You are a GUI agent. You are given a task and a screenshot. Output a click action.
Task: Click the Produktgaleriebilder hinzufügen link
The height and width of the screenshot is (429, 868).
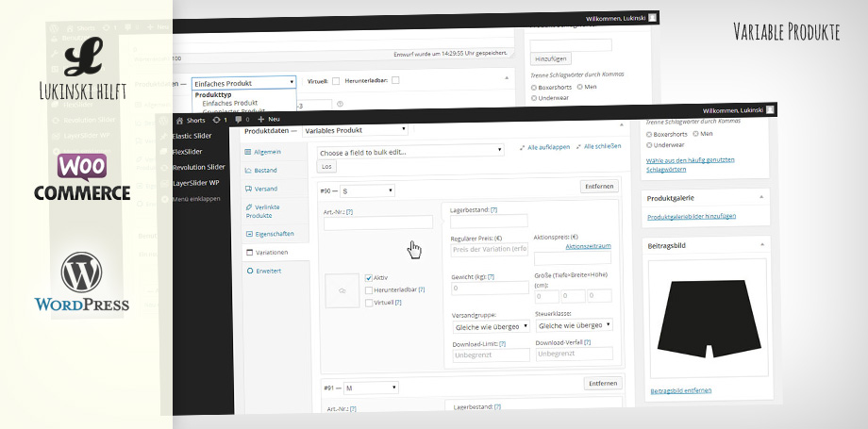pos(692,217)
